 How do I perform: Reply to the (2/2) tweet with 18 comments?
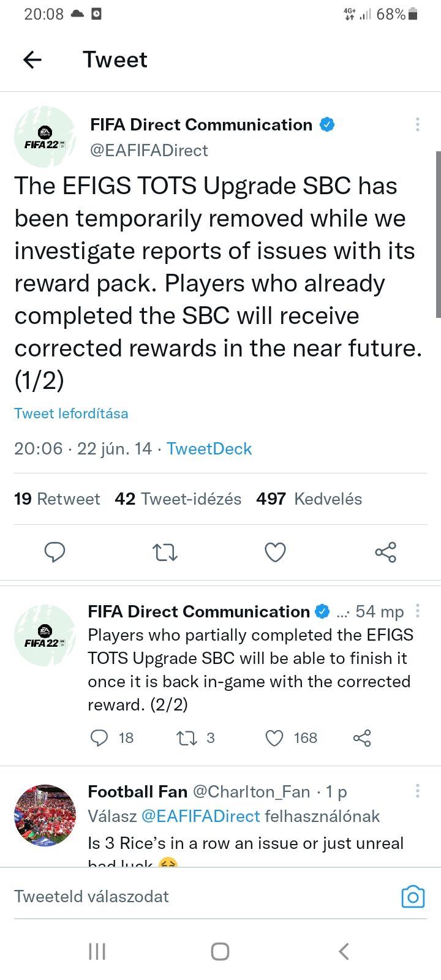[x=99, y=738]
